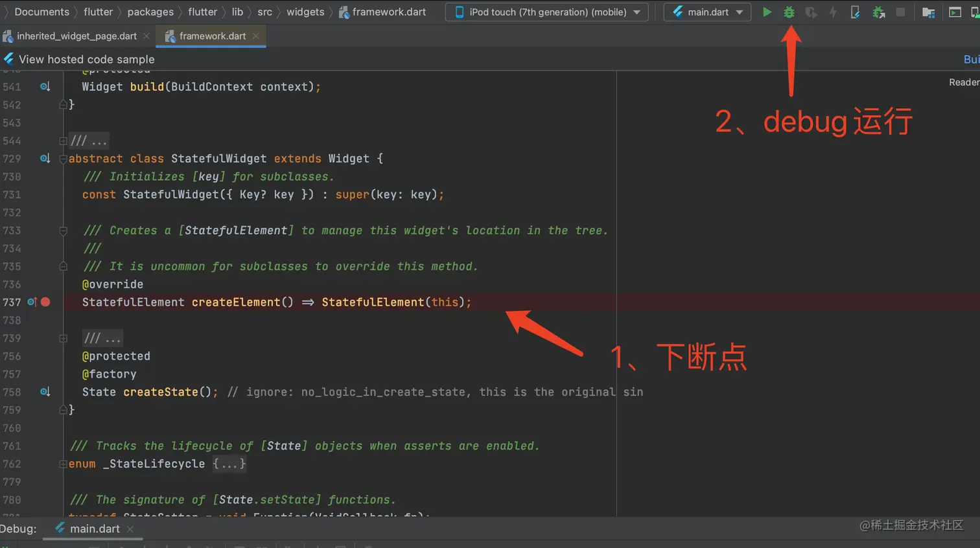Click flutter breadcrumb right after packages
Viewport: 980px width, 548px height.
pos(202,12)
